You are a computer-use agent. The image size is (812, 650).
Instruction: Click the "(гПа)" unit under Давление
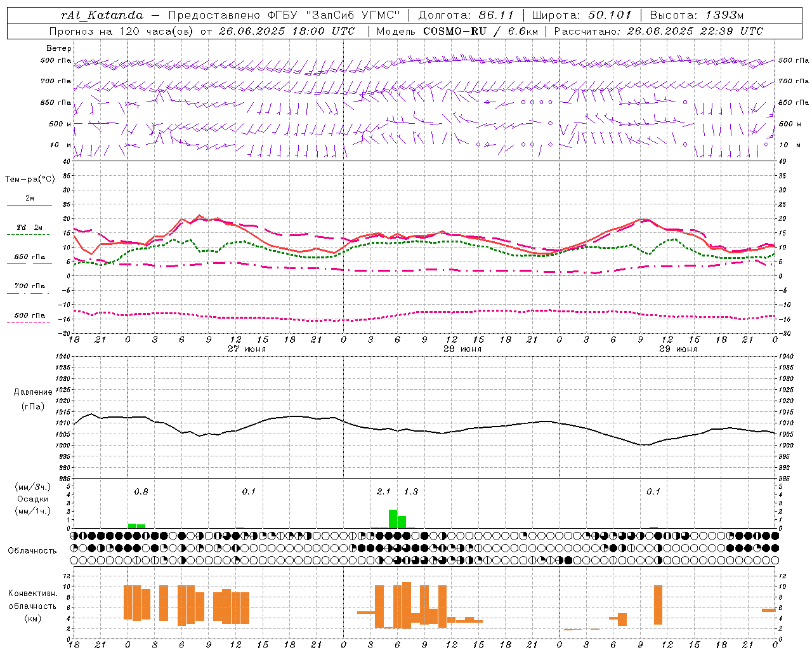point(33,407)
